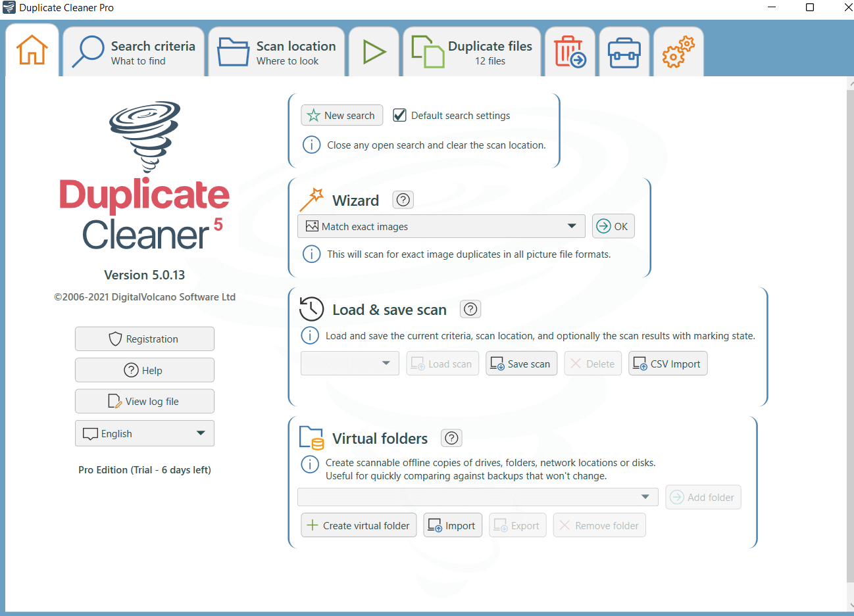Confirm wizard with the OK button
Image resolution: width=854 pixels, height=616 pixels.
click(x=613, y=226)
